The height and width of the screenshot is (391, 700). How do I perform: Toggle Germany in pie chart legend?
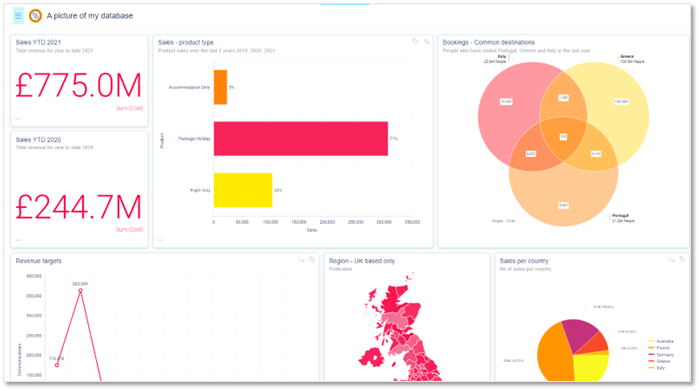coord(661,355)
